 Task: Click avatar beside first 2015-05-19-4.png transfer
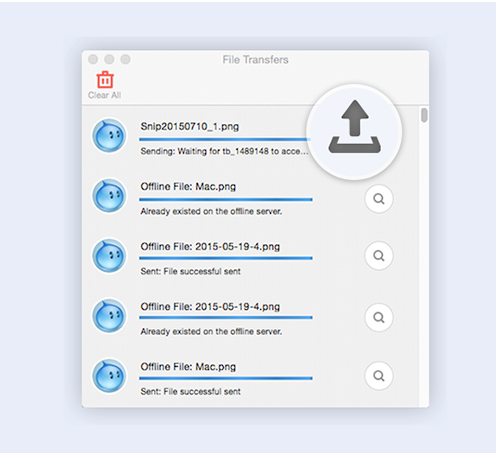coord(109,256)
